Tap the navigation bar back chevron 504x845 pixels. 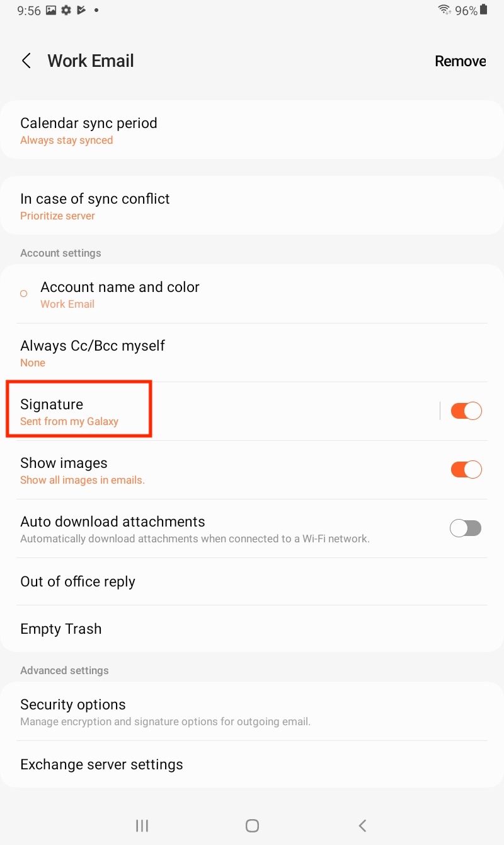point(362,825)
